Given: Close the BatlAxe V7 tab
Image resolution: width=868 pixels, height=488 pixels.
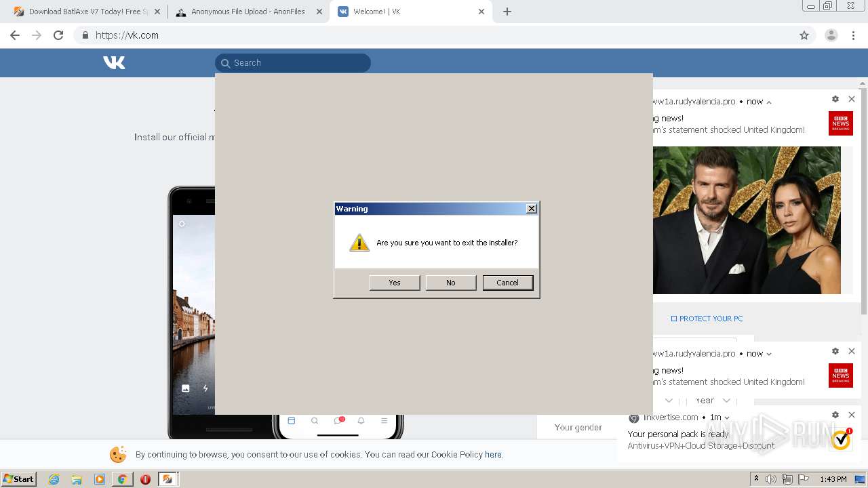Looking at the screenshot, I should [157, 12].
